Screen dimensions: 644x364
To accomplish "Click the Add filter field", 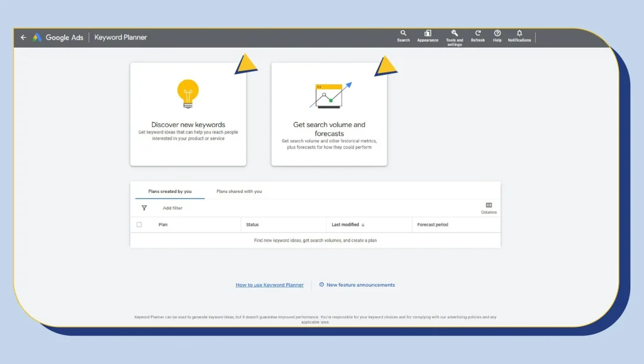I will tap(172, 208).
